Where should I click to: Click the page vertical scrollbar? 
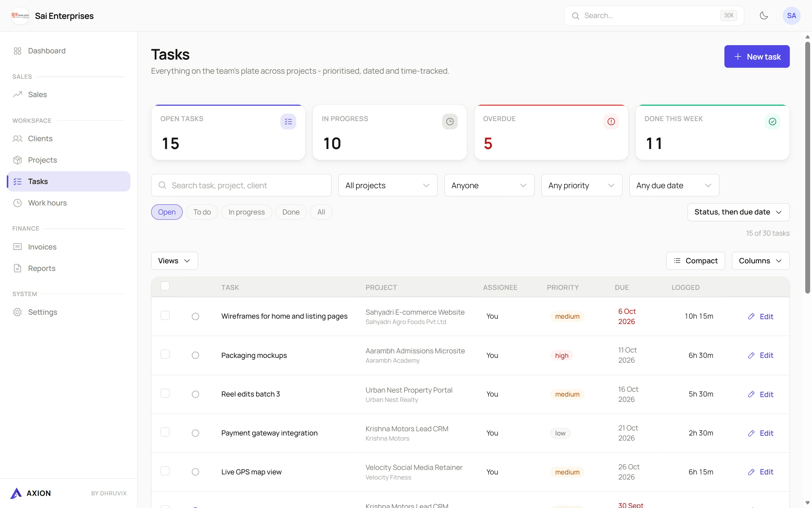pyautogui.click(x=807, y=167)
